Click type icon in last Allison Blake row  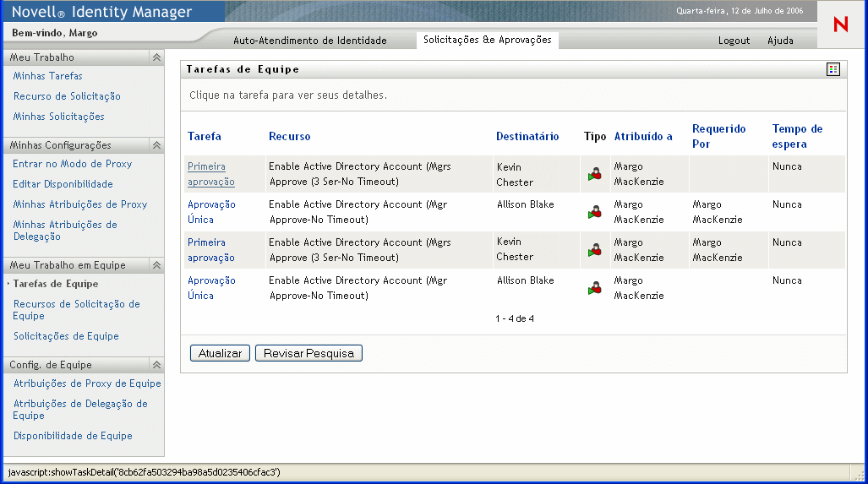[595, 288]
